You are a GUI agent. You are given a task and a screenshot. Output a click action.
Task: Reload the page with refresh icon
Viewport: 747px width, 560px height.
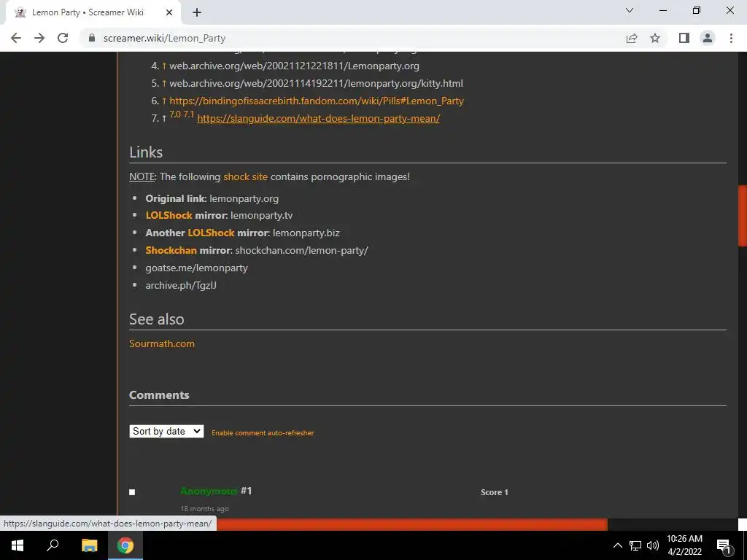pos(63,38)
